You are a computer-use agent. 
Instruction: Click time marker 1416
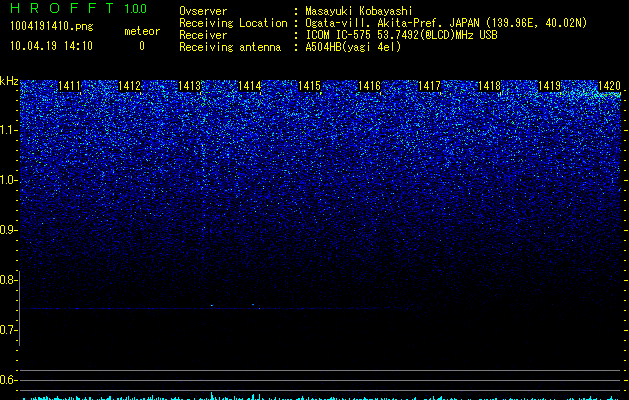[369, 86]
